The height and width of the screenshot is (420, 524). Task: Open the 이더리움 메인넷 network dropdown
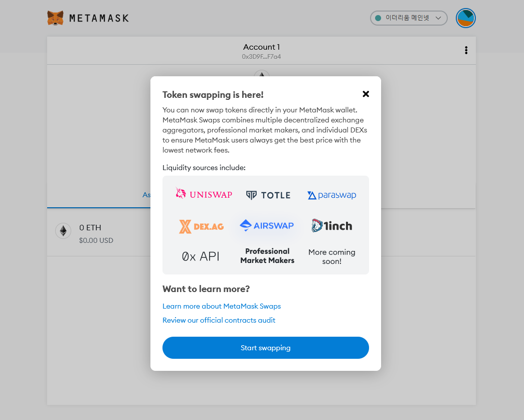tap(408, 18)
